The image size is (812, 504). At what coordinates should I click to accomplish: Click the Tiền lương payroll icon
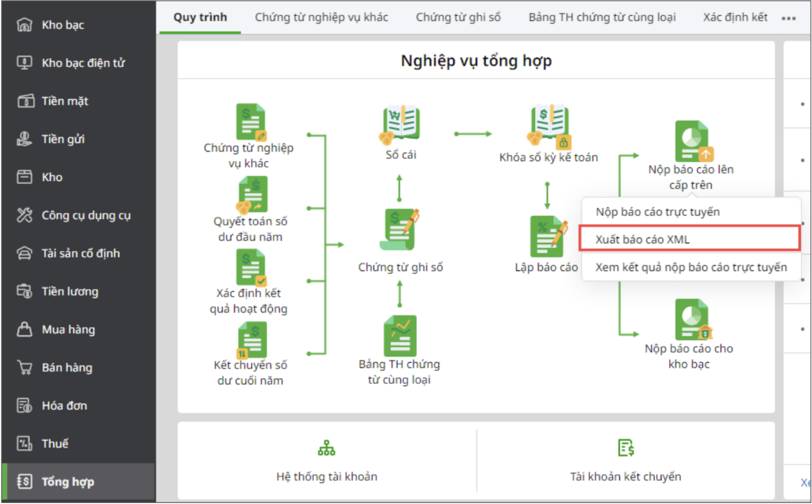coord(24,291)
